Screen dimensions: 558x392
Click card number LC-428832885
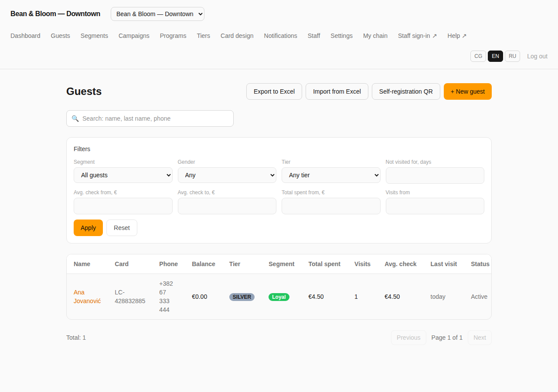click(130, 297)
